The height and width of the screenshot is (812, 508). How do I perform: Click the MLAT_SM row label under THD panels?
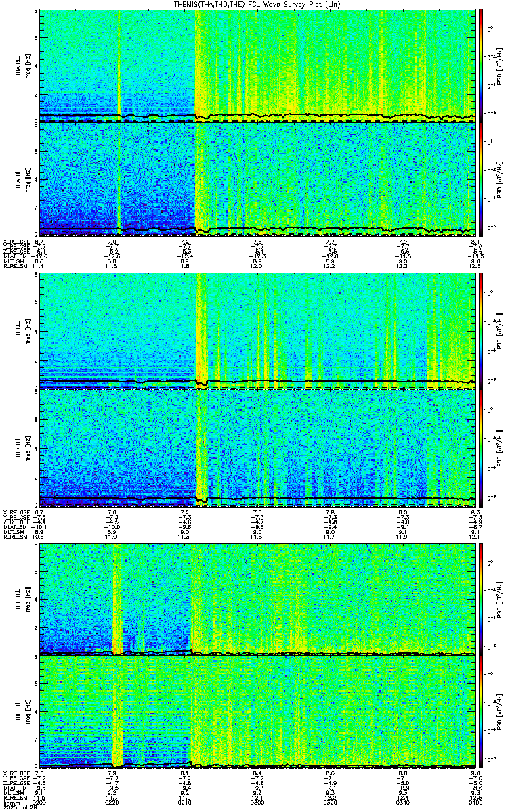coord(15,526)
